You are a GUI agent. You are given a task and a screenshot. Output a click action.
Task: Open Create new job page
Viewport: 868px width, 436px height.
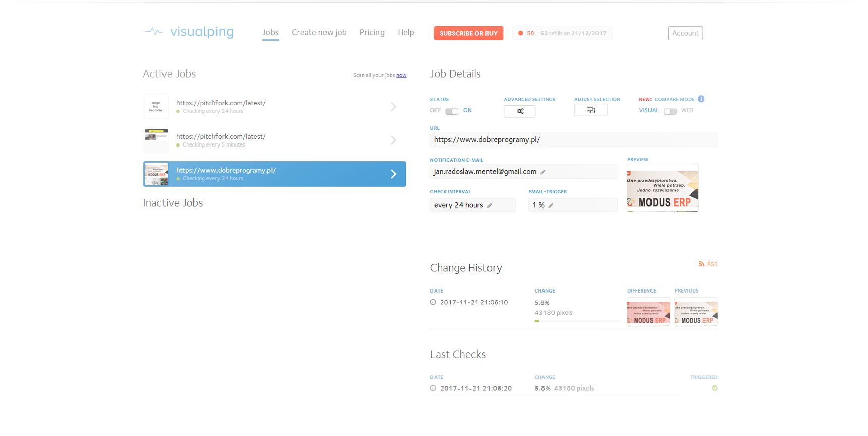point(319,32)
